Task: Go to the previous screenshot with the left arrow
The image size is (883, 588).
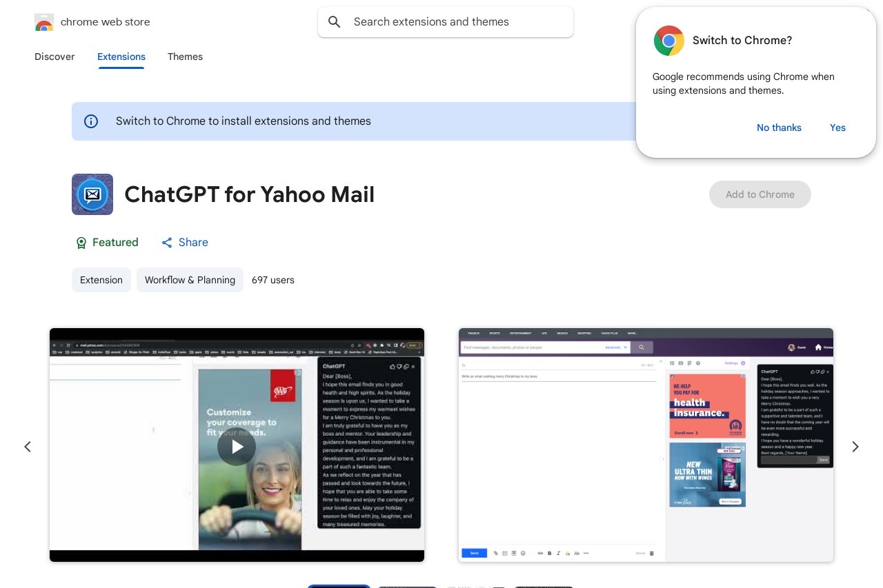Action: pos(28,447)
